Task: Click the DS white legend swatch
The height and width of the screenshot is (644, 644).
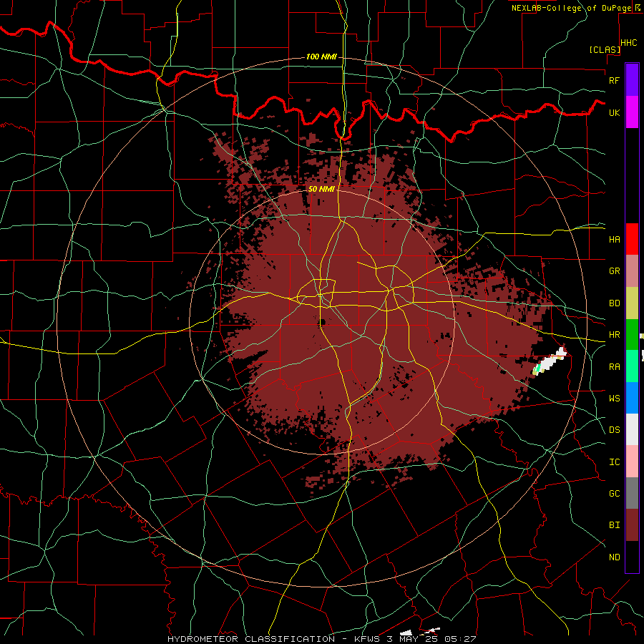Action: [632, 429]
